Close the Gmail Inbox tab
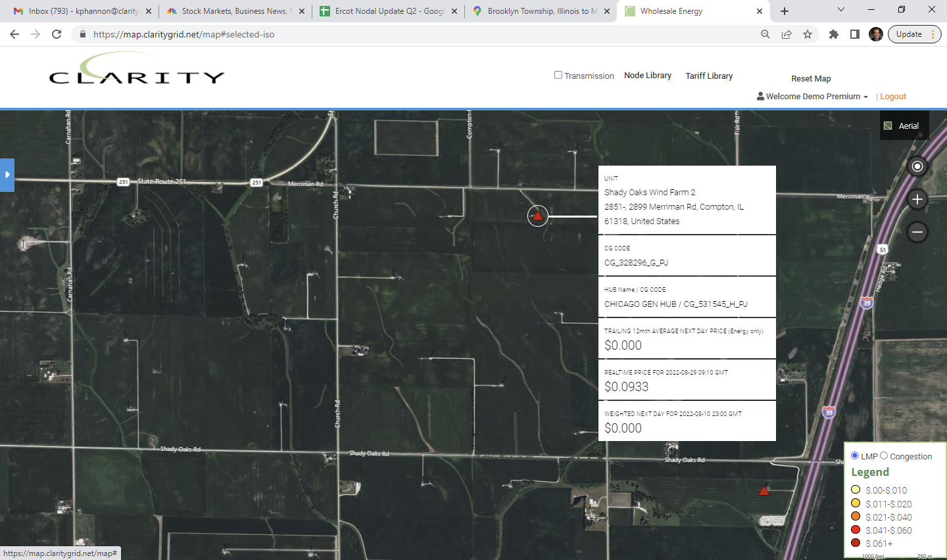The height and width of the screenshot is (560, 947). (149, 11)
